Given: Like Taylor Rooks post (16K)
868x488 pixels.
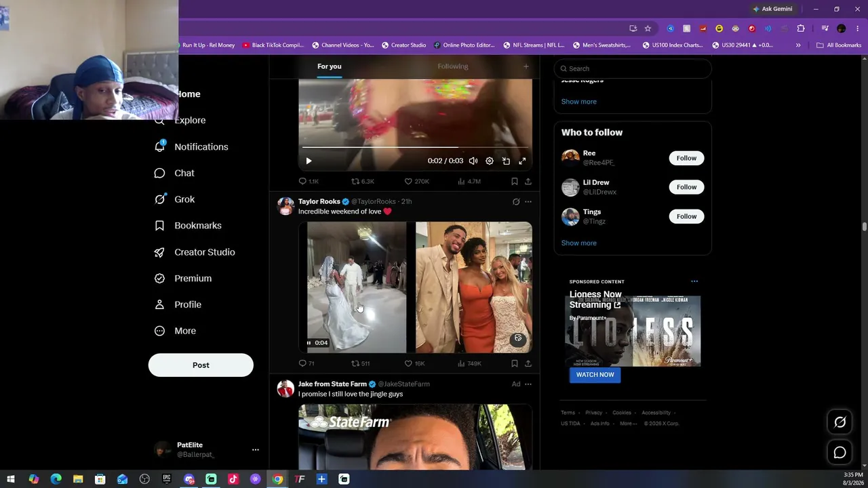Looking at the screenshot, I should (x=414, y=364).
